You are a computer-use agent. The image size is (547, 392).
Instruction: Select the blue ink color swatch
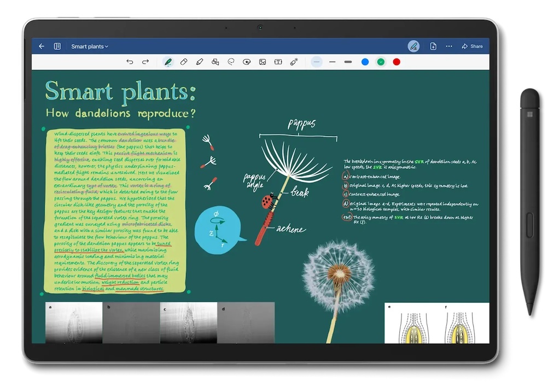point(364,62)
